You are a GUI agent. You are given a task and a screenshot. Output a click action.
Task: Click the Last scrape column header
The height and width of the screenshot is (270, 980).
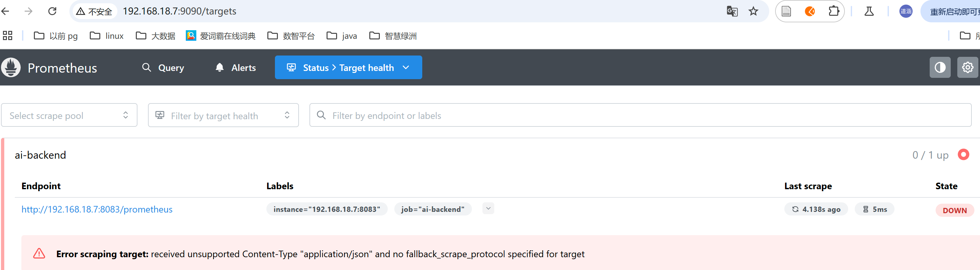pos(808,186)
